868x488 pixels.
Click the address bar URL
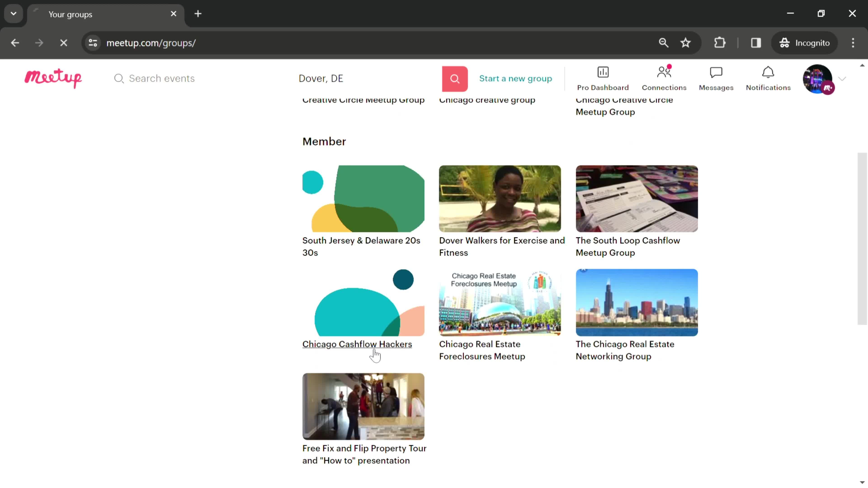click(x=151, y=43)
